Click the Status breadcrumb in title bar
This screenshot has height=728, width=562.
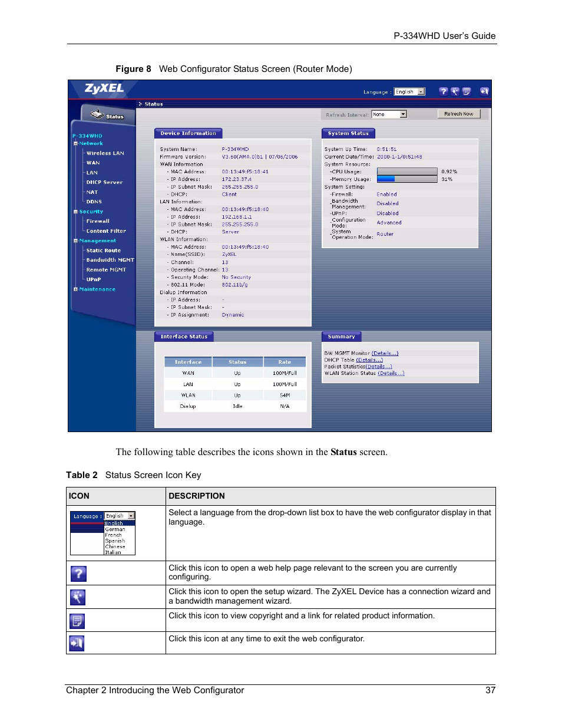(154, 104)
